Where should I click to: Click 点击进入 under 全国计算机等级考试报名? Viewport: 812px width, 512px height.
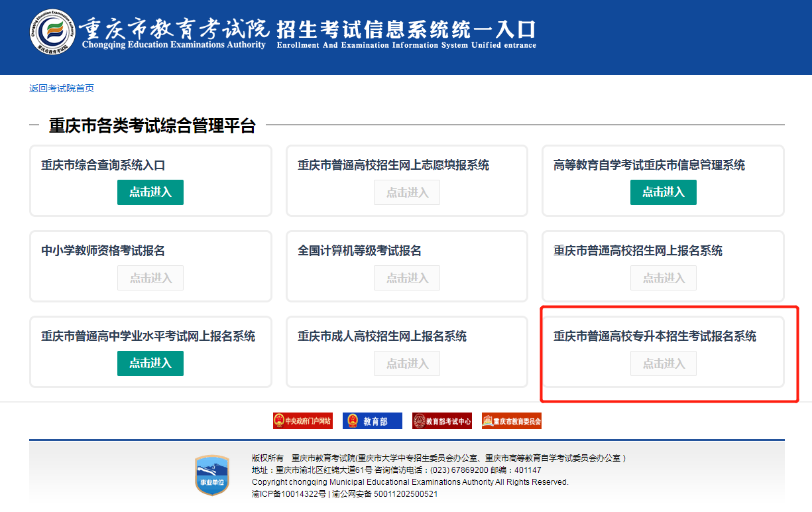(x=407, y=278)
